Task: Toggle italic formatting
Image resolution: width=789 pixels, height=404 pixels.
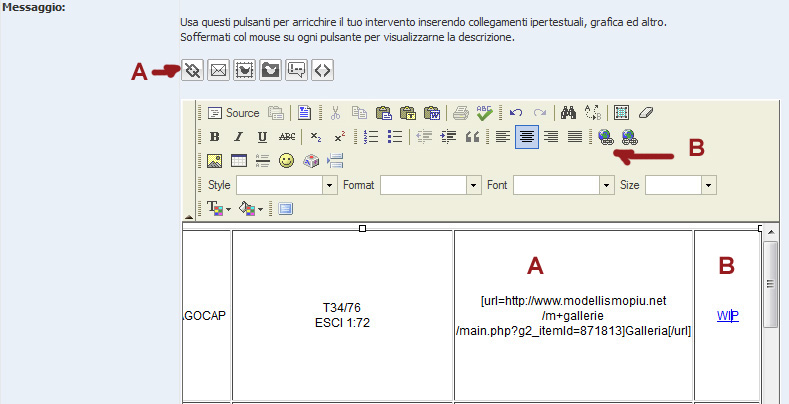Action: [239, 137]
